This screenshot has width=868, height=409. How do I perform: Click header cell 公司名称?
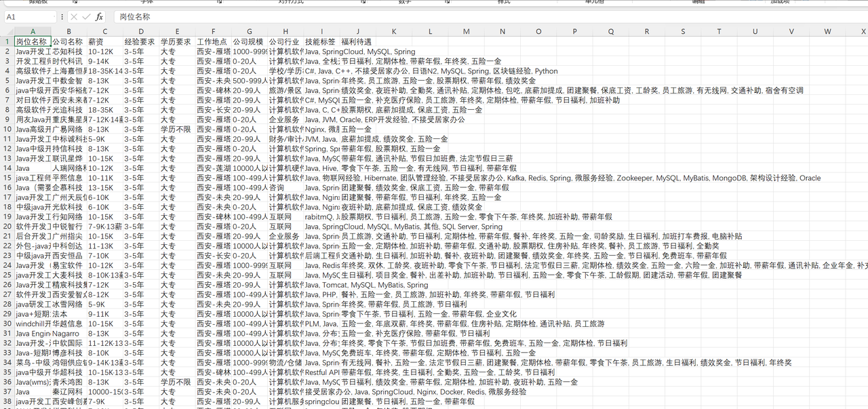[x=68, y=41]
